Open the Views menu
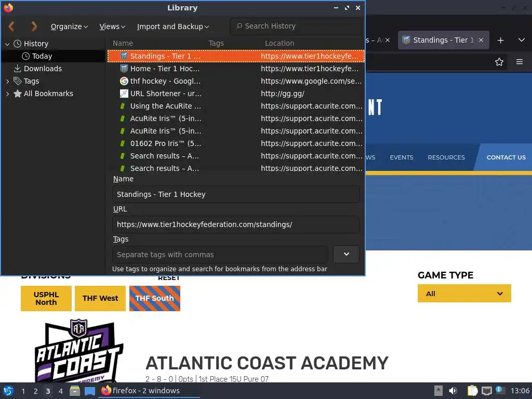The image size is (532, 399). 112,26
